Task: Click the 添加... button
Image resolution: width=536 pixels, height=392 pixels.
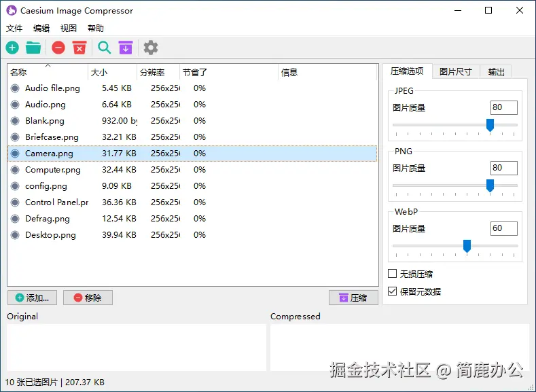Action: coord(32,298)
